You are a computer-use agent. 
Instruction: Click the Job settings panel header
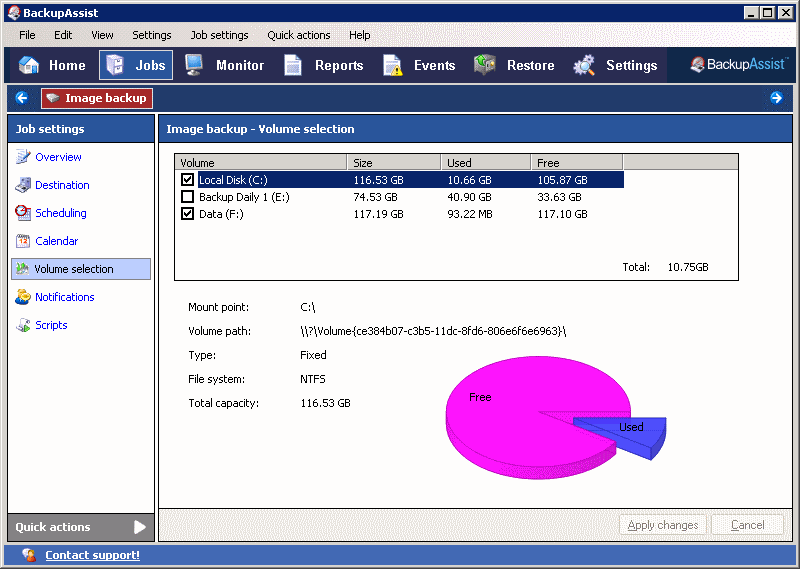point(81,129)
